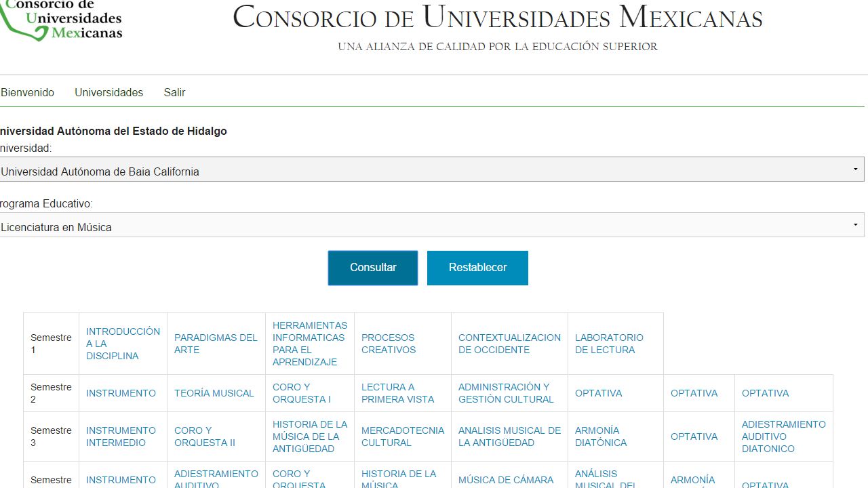Image resolution: width=868 pixels, height=488 pixels.
Task: Open HERRAMIENTAS INFORMATICAS PARA EL APRENDIZAJE link
Action: (x=310, y=344)
